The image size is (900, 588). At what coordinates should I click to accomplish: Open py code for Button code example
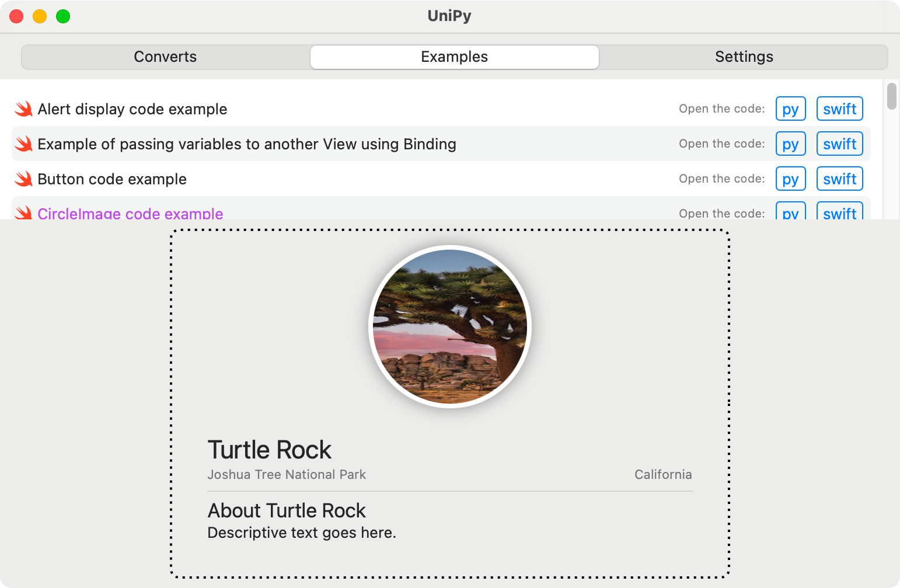point(790,179)
